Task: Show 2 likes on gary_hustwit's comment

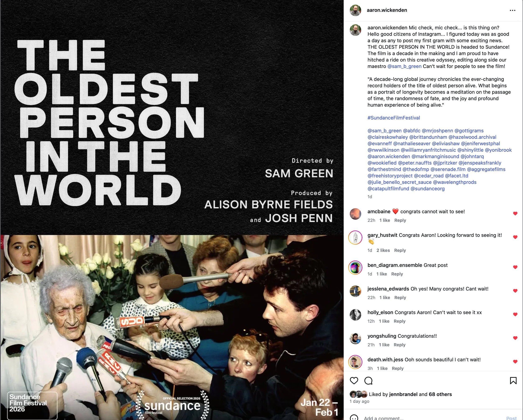Action: tap(383, 250)
